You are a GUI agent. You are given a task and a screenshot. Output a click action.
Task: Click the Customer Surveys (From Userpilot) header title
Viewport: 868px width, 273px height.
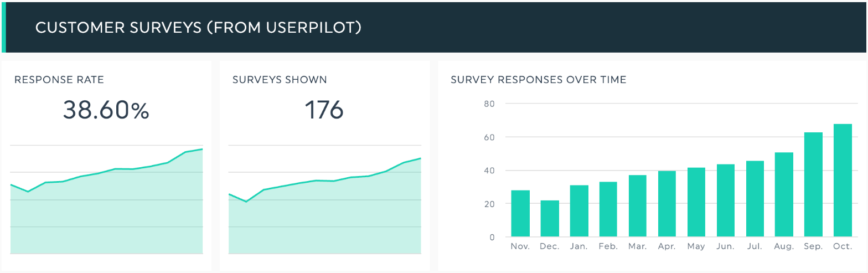(x=198, y=27)
